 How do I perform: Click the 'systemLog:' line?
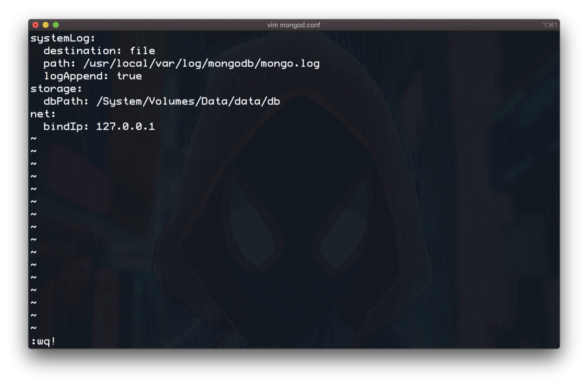[63, 38]
